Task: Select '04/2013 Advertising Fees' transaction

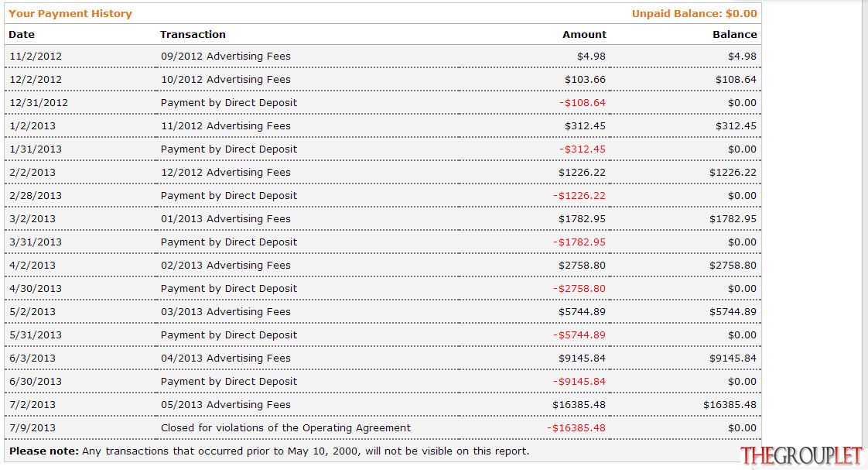Action: (225, 359)
